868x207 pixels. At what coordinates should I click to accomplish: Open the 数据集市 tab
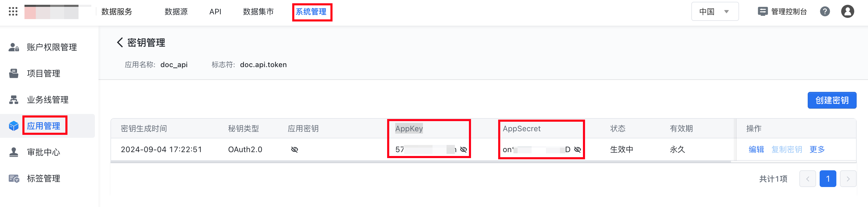tap(258, 12)
